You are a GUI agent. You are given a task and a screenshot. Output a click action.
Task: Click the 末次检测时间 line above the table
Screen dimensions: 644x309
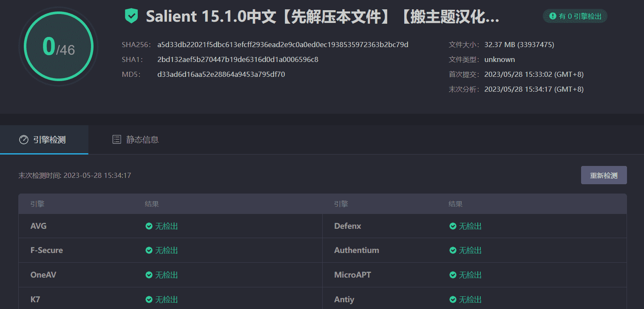point(75,175)
